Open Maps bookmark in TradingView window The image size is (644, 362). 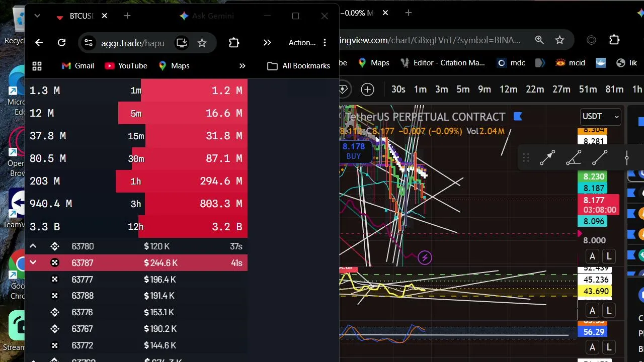(374, 63)
